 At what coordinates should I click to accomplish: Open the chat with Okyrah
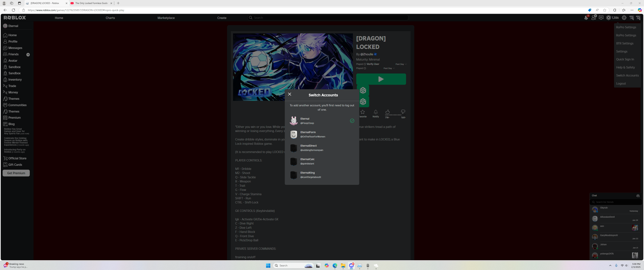click(x=616, y=209)
